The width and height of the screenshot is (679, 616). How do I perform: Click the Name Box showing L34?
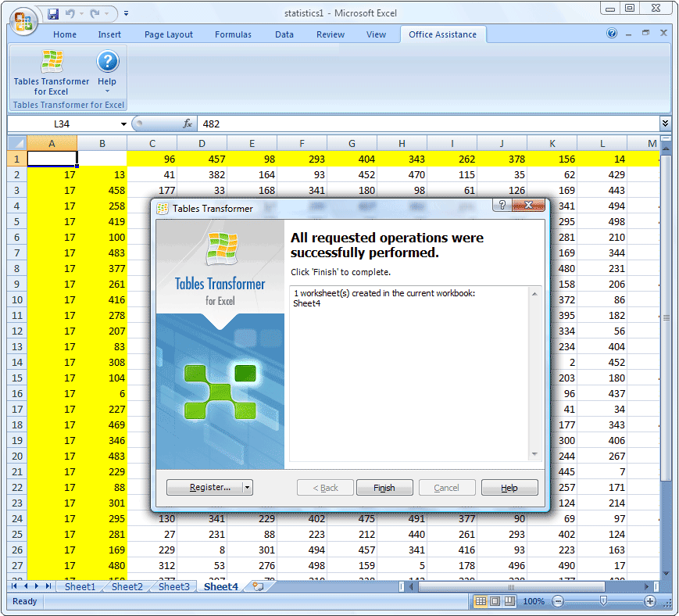(x=63, y=124)
